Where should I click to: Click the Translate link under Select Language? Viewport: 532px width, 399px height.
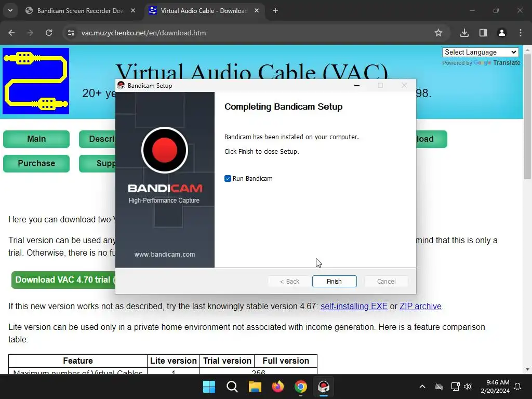pos(507,63)
